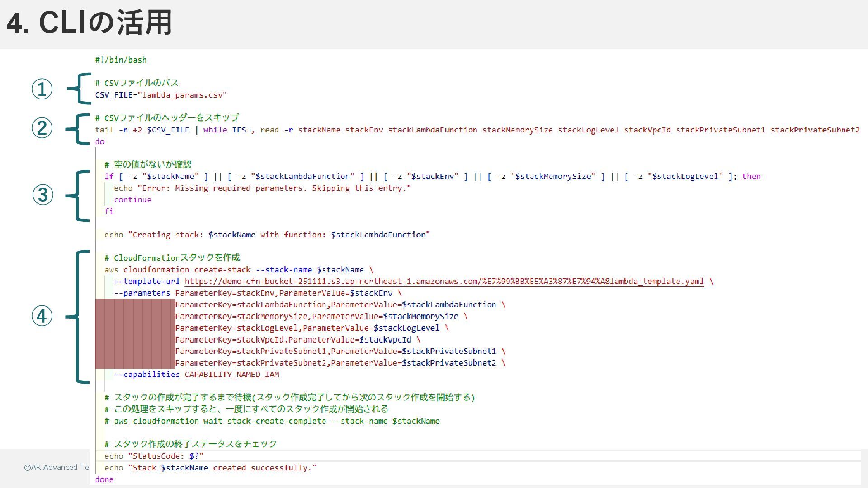Viewport: 868px width, 488px height.
Task: Click the circled number 2 marker
Action: 42,128
